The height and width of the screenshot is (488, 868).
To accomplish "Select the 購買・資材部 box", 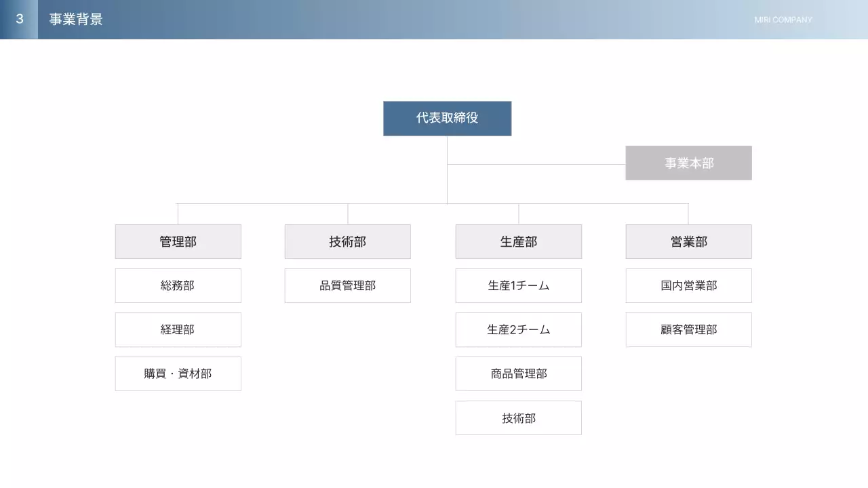I will [x=178, y=373].
